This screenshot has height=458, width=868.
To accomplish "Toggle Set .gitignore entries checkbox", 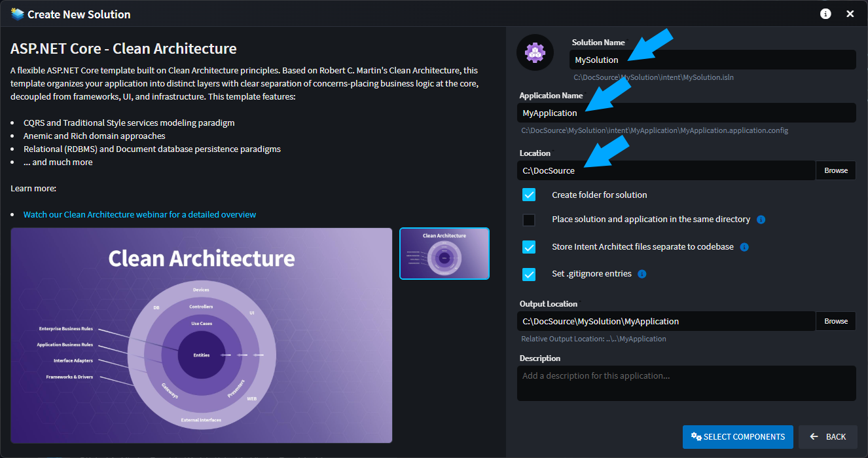I will click(529, 274).
